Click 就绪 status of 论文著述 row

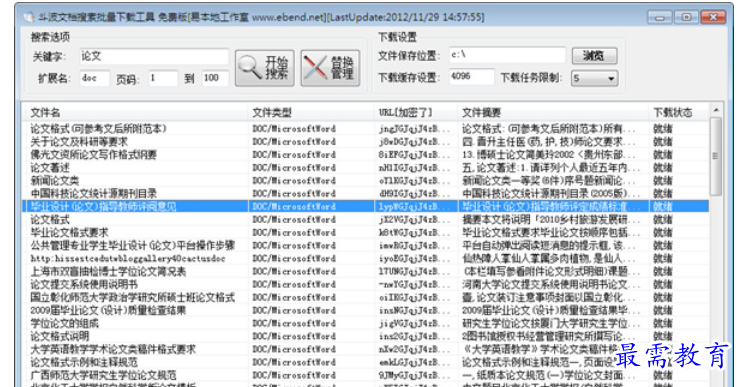click(662, 167)
